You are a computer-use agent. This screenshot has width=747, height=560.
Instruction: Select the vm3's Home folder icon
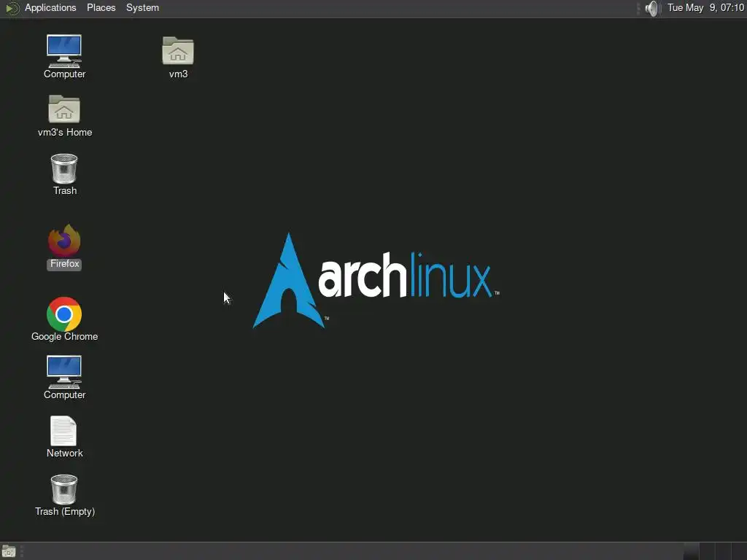point(64,109)
